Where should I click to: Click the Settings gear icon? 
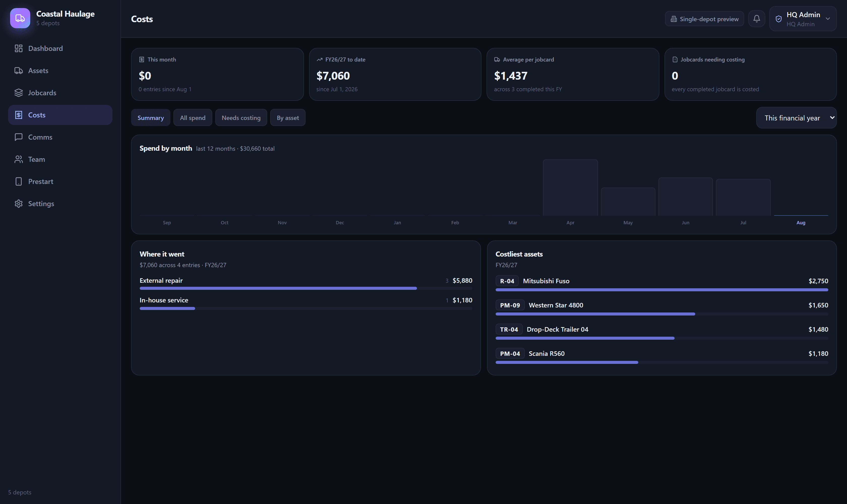point(19,204)
